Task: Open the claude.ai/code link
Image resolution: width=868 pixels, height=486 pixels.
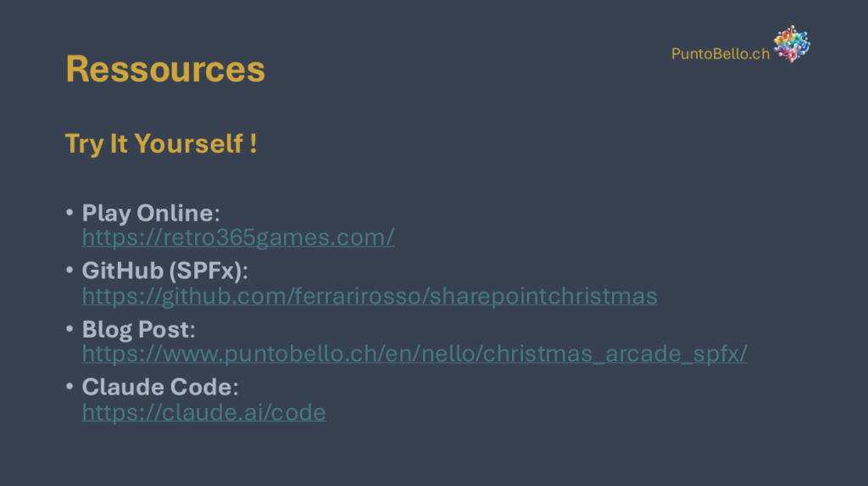Action: (x=203, y=412)
